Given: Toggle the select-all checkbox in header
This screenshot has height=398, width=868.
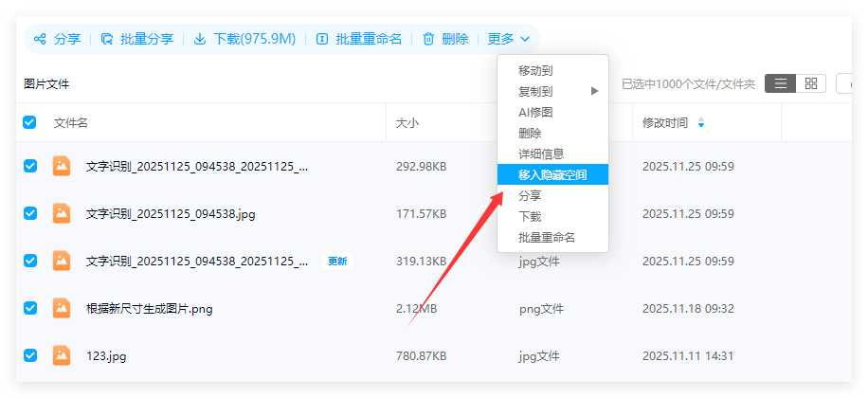Looking at the screenshot, I should (x=29, y=122).
